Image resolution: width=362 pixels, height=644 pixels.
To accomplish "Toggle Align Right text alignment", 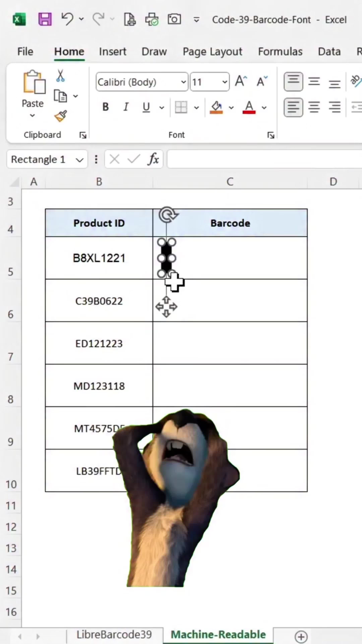I will pyautogui.click(x=335, y=107).
